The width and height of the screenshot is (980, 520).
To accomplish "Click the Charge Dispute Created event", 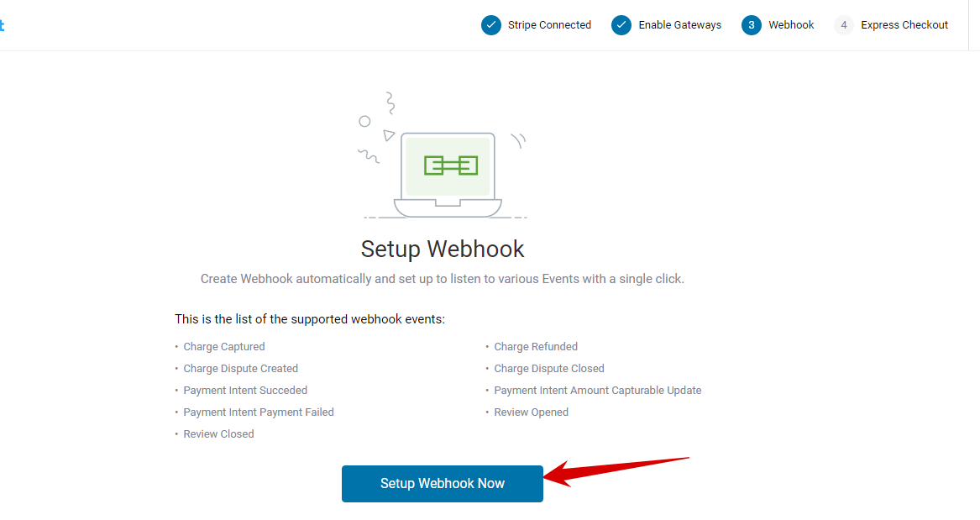I will (x=241, y=369).
